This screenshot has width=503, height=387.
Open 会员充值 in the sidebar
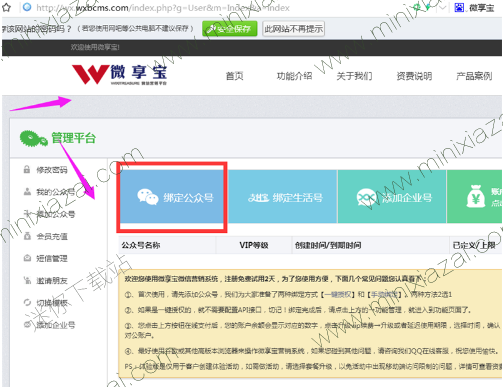pyautogui.click(x=52, y=236)
